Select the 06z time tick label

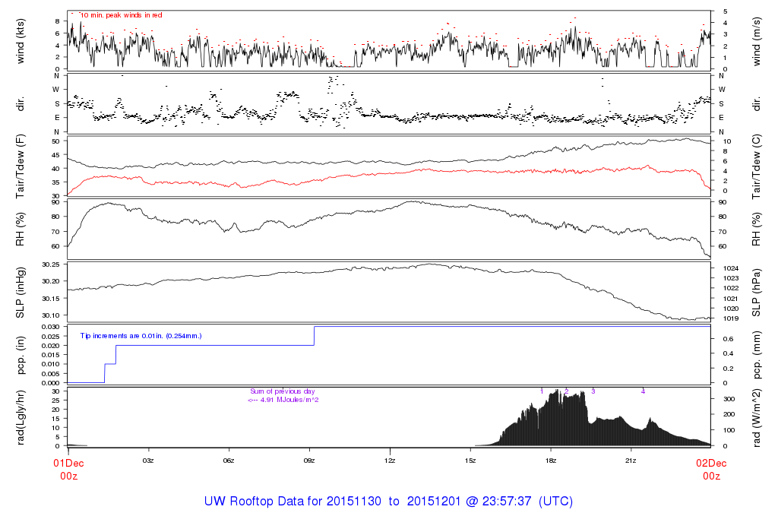point(229,461)
